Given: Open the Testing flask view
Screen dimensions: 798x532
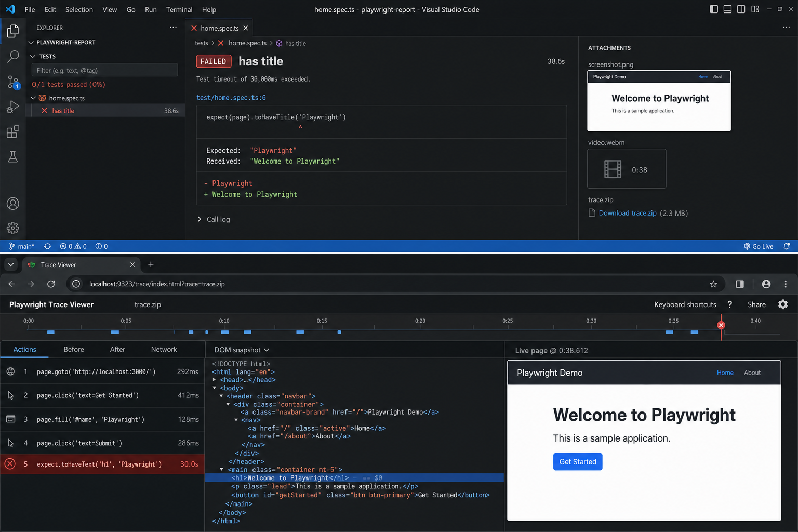Looking at the screenshot, I should (13, 157).
